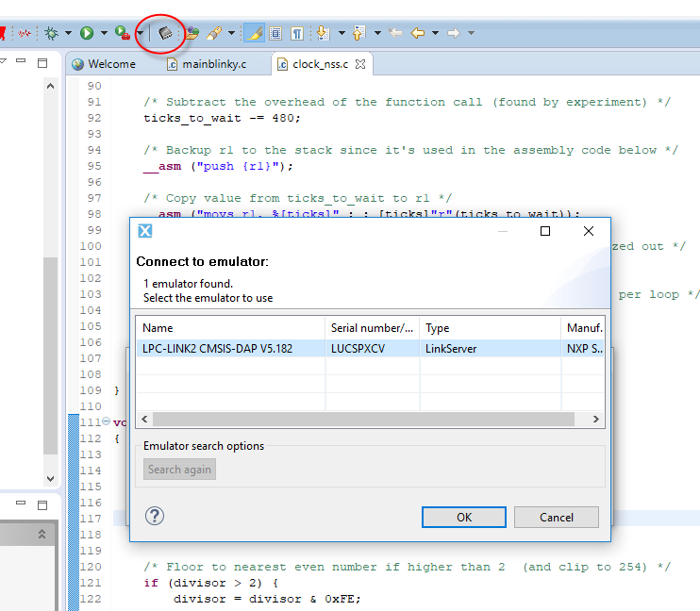
Task: Select the LPC-LINK2 CMSIS-DAP V5.182 emulator row
Action: coord(370,349)
